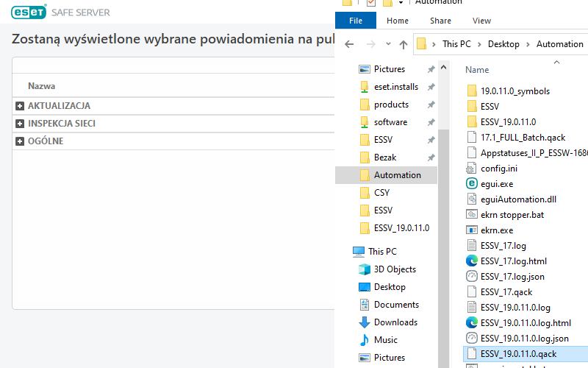Expand the OGÓLNE category
The height and width of the screenshot is (368, 588).
(x=20, y=141)
